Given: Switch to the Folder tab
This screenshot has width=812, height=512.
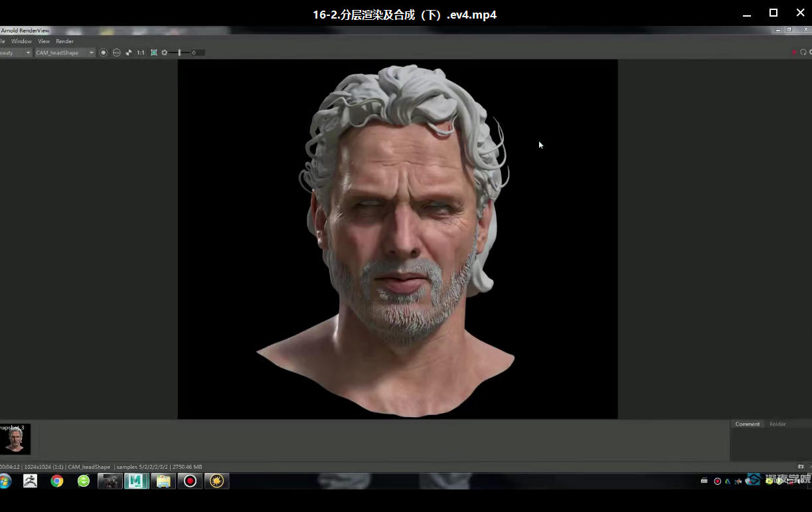Looking at the screenshot, I should (x=777, y=424).
